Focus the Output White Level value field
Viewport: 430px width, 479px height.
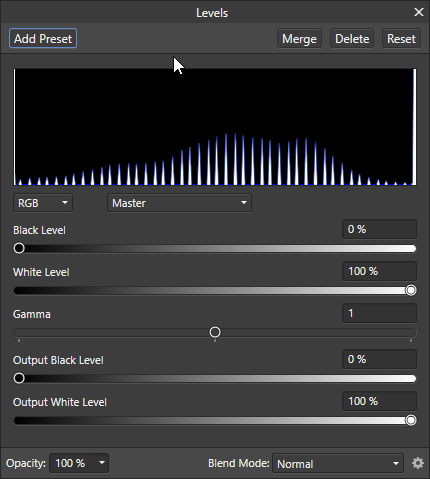pyautogui.click(x=379, y=401)
